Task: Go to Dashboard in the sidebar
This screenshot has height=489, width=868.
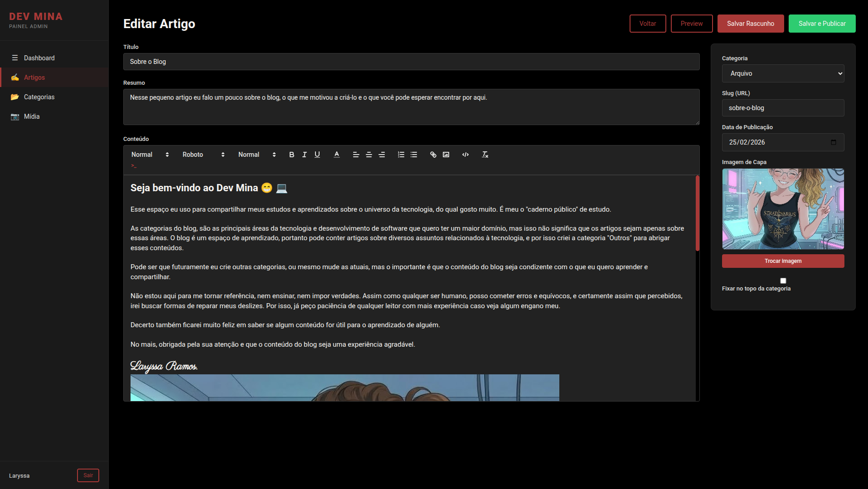Action: (39, 58)
